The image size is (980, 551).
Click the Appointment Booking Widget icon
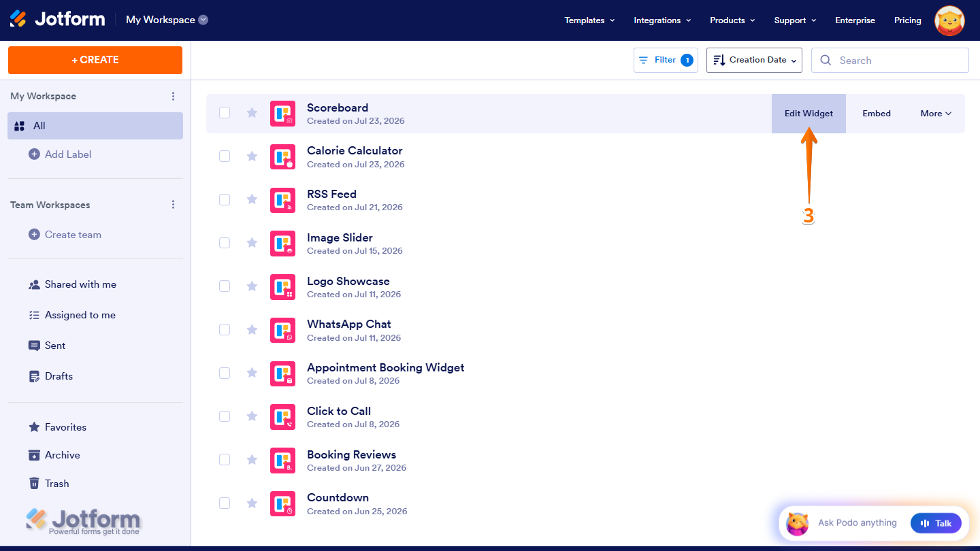pos(282,373)
